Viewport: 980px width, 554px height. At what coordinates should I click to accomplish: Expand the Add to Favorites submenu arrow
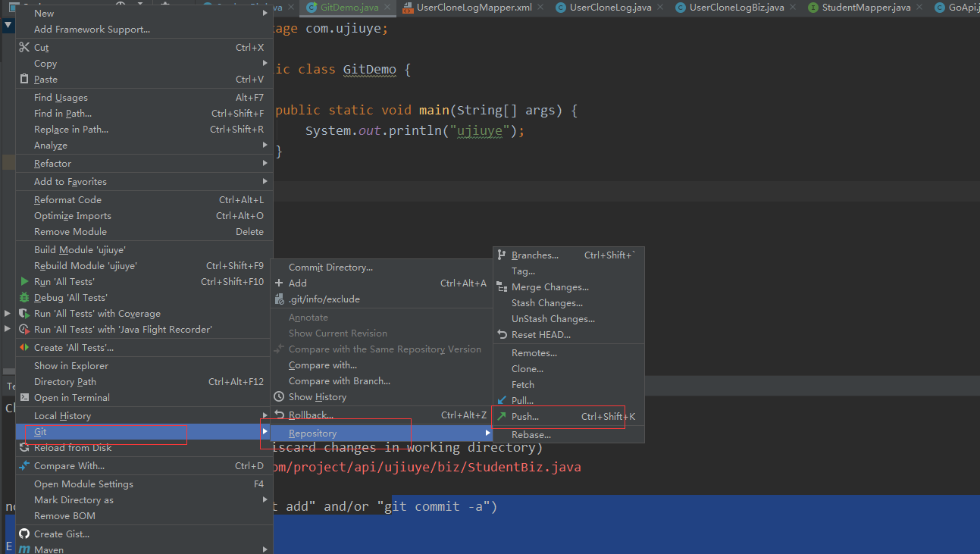coord(265,181)
